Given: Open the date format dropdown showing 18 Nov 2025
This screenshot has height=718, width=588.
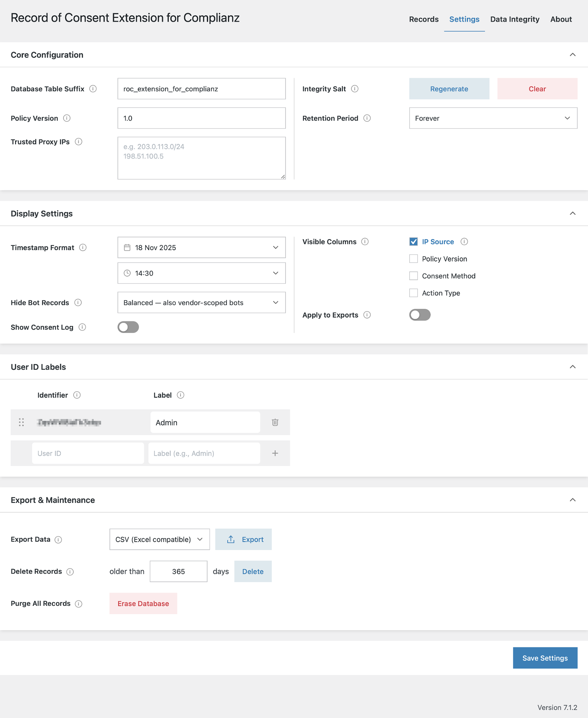Looking at the screenshot, I should pyautogui.click(x=202, y=248).
